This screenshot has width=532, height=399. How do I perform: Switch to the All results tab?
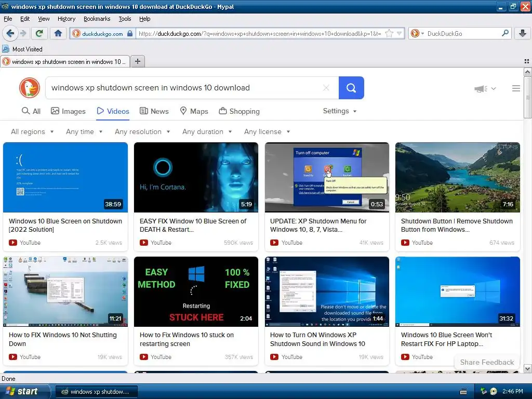pos(31,111)
